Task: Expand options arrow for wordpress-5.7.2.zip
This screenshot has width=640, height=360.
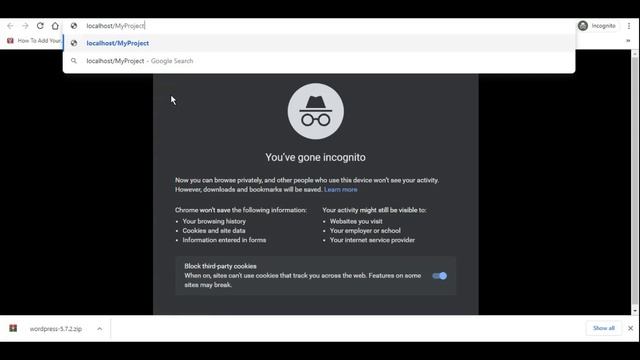Action: coord(100,329)
